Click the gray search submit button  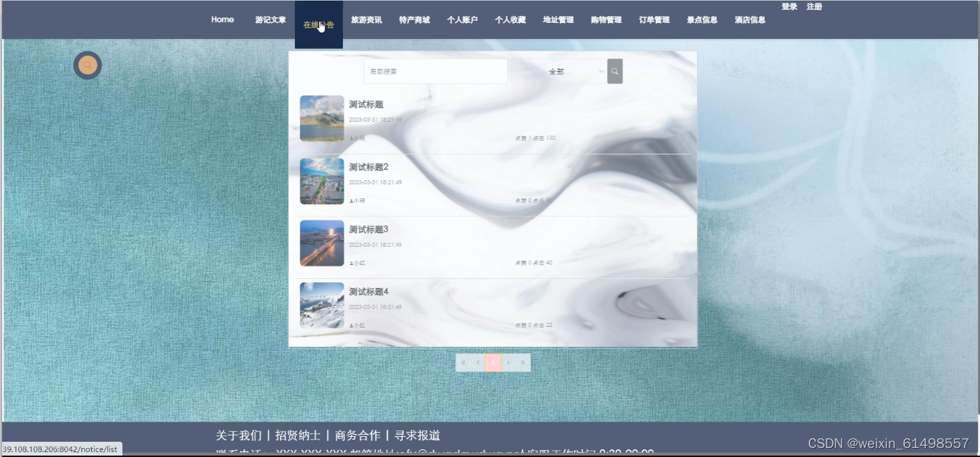[615, 71]
